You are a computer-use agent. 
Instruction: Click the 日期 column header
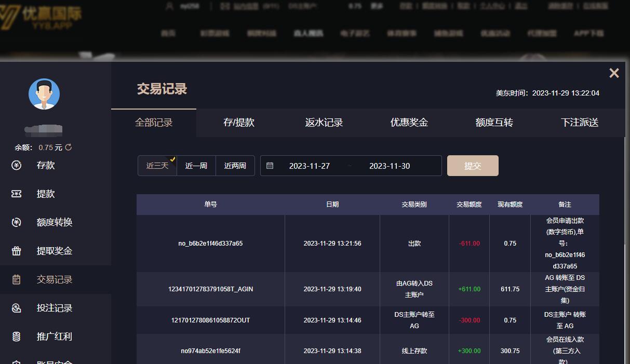click(332, 205)
